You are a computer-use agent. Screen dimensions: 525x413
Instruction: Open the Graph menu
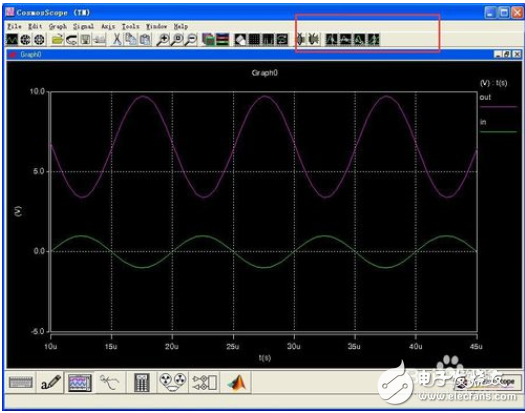58,26
